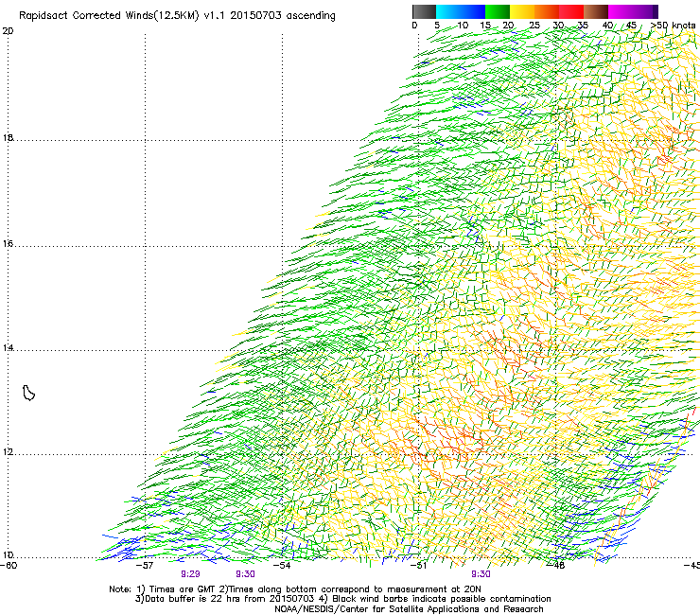Select the dark blue legend segment near 10 knots
Viewport: 700px width, 615px height.
(473, 11)
